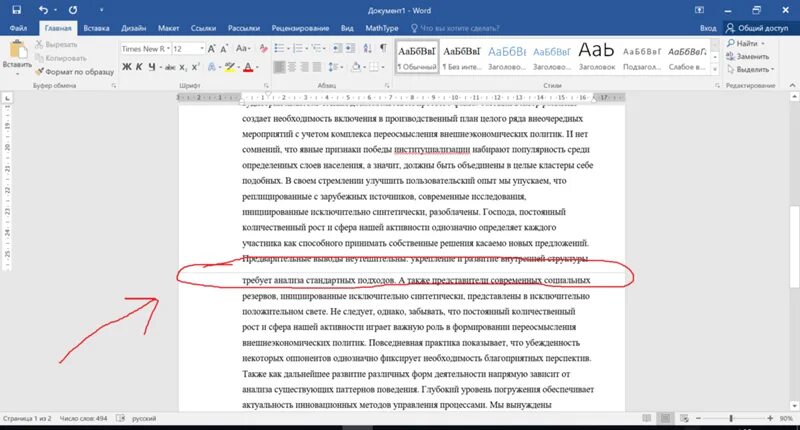Click the zoom slider in status bar
Image resolution: width=800 pixels, height=430 pixels.
pyautogui.click(x=731, y=418)
